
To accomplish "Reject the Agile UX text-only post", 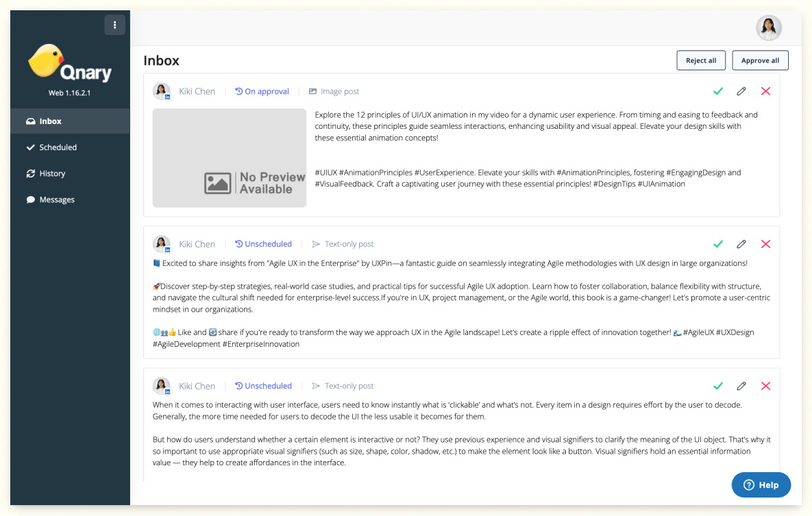I will tap(765, 244).
